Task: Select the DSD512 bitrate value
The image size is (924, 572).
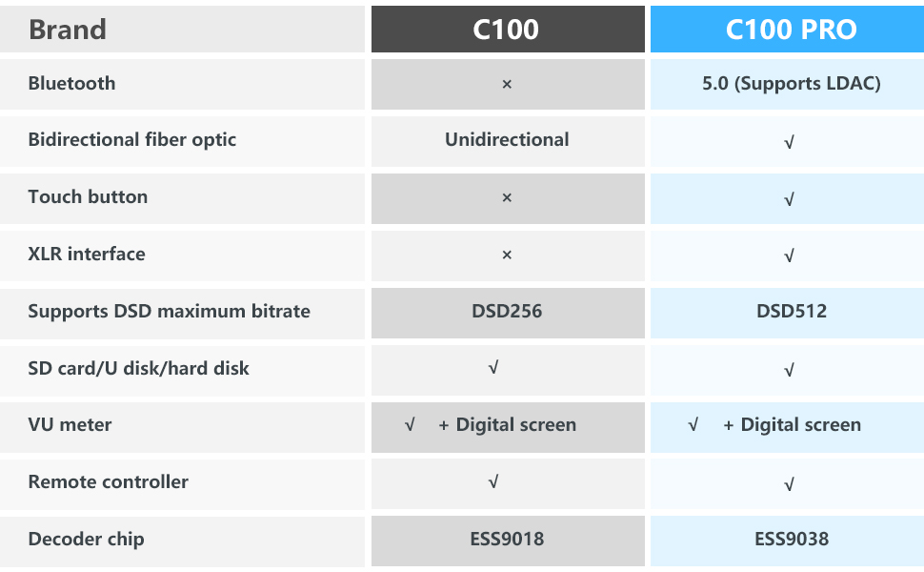Action: tap(791, 312)
